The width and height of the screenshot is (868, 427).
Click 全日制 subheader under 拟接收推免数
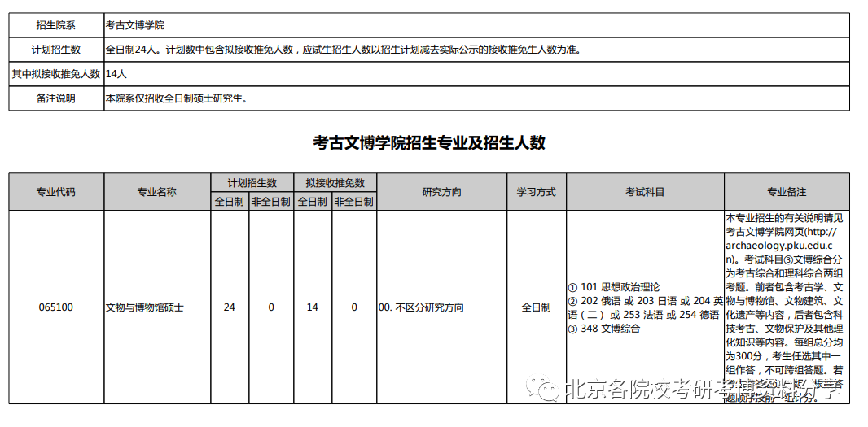tap(313, 202)
